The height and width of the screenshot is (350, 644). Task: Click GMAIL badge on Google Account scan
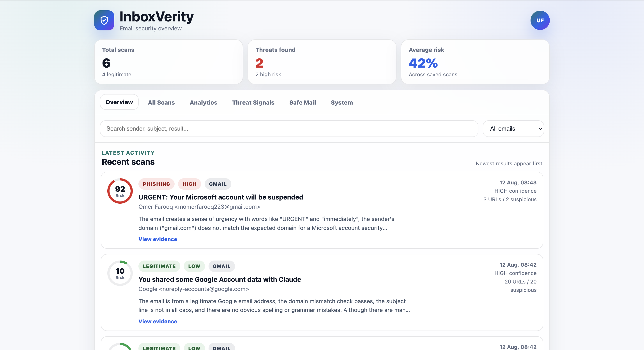coord(221,266)
